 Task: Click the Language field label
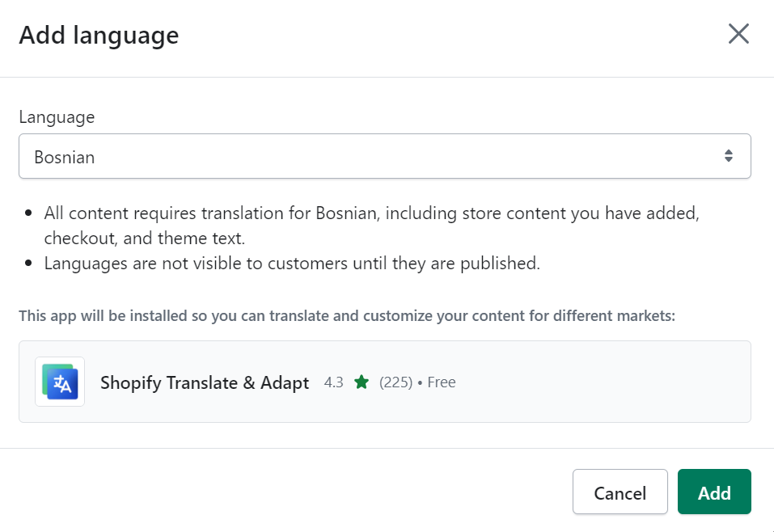pyautogui.click(x=57, y=117)
